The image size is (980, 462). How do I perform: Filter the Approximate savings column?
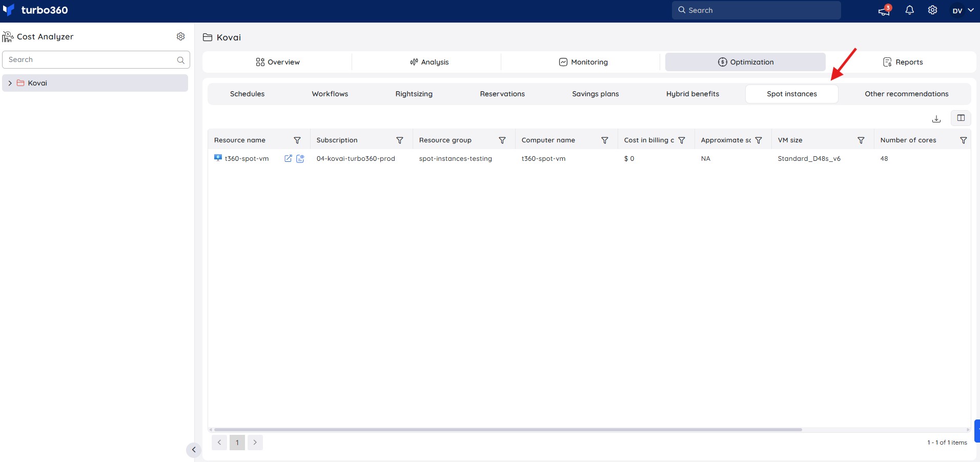[759, 140]
